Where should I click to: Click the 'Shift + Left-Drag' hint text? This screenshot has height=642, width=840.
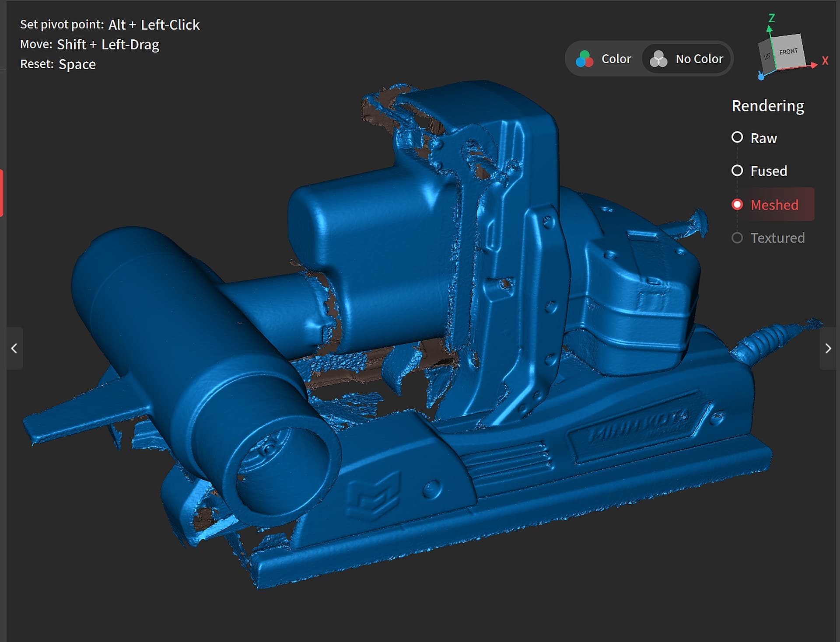(108, 44)
